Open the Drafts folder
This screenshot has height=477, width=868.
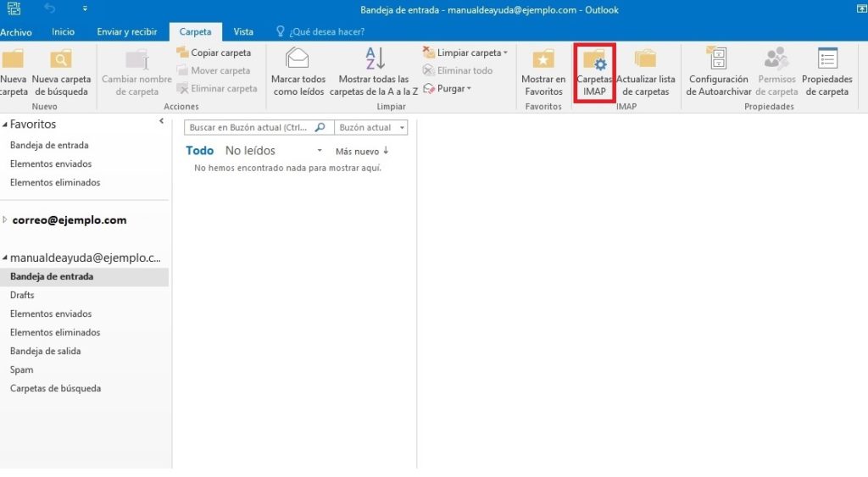click(x=22, y=295)
